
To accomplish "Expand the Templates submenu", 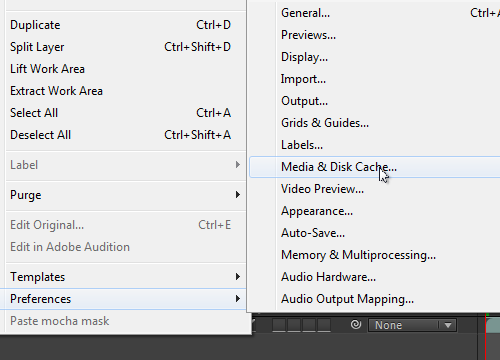I will pos(123,277).
